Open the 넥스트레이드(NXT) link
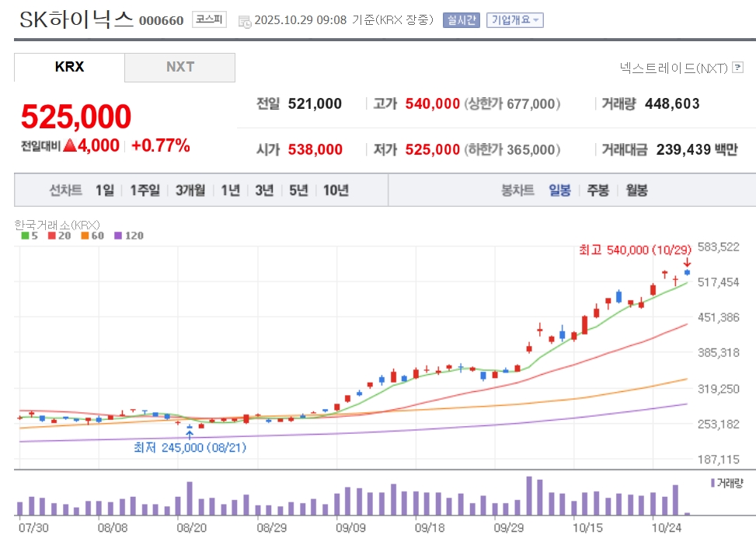The width and height of the screenshot is (756, 549). [674, 68]
